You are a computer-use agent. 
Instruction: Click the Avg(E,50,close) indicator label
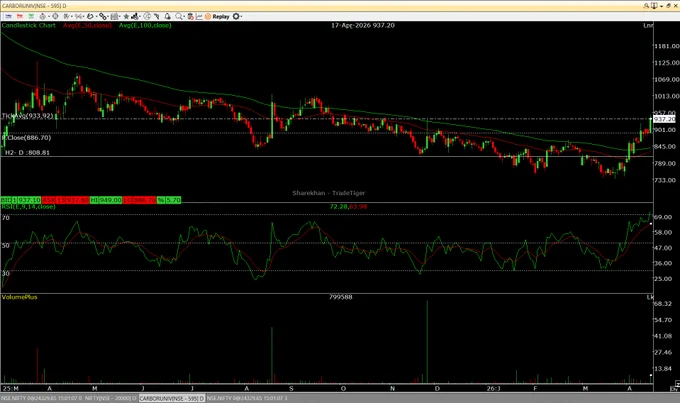(x=87, y=25)
